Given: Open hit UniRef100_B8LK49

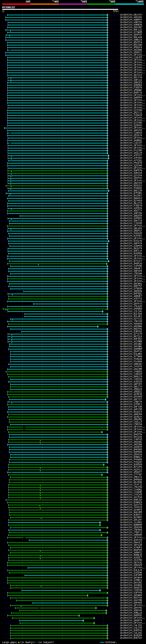Looking at the screenshot, I should 131,37.
